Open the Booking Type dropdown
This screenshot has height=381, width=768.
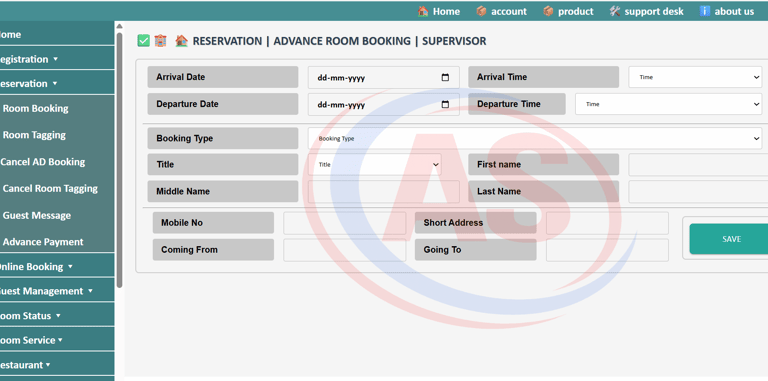[535, 139]
